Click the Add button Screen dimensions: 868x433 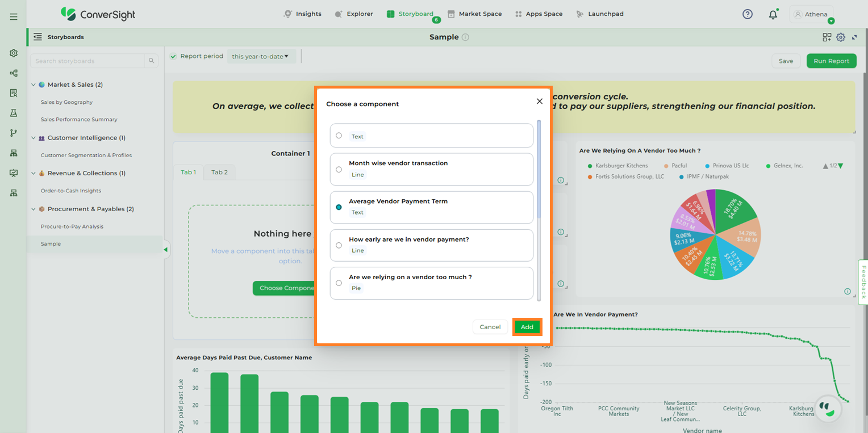[527, 327]
